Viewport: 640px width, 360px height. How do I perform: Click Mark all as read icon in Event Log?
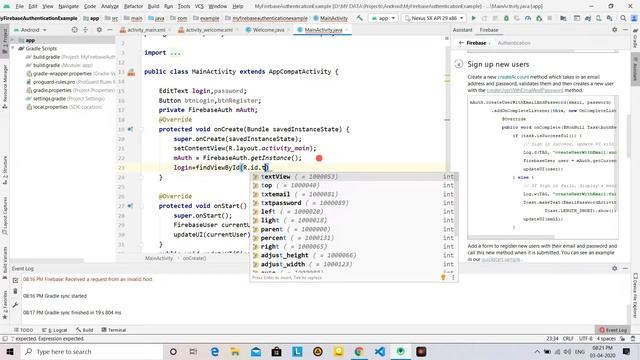(x=15, y=280)
